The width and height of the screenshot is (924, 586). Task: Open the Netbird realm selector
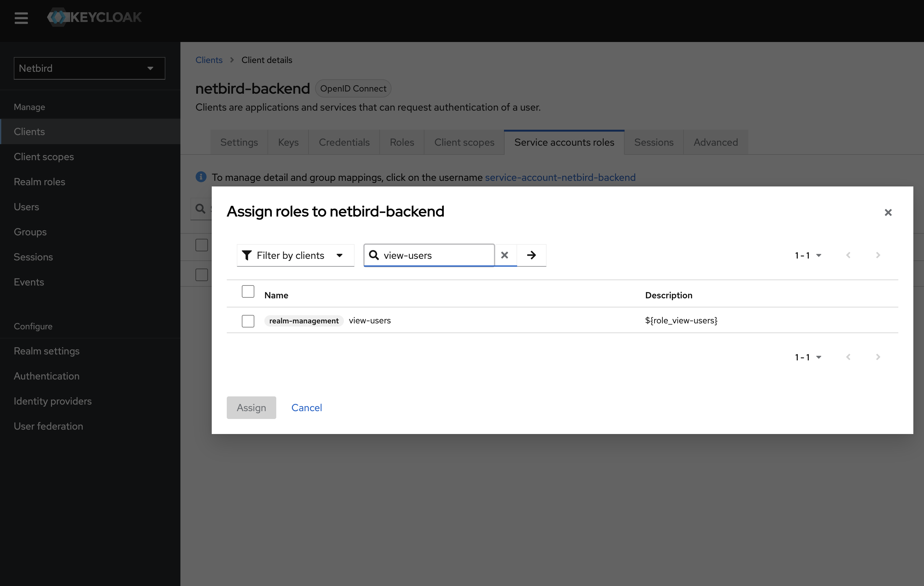(89, 68)
